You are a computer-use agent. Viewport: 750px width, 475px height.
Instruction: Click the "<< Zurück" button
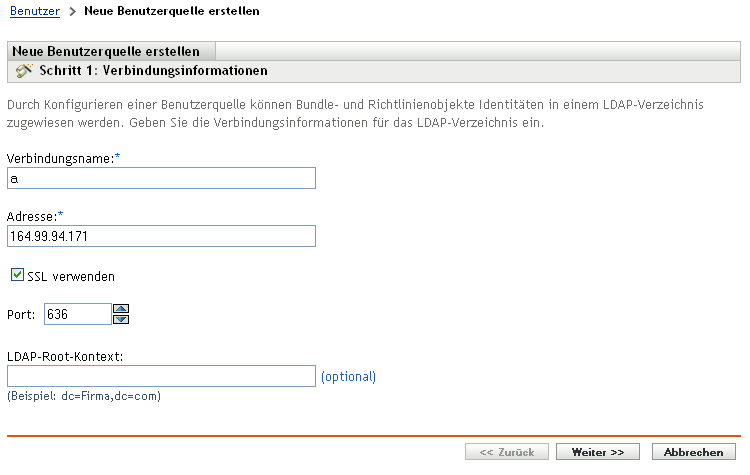[x=506, y=452]
